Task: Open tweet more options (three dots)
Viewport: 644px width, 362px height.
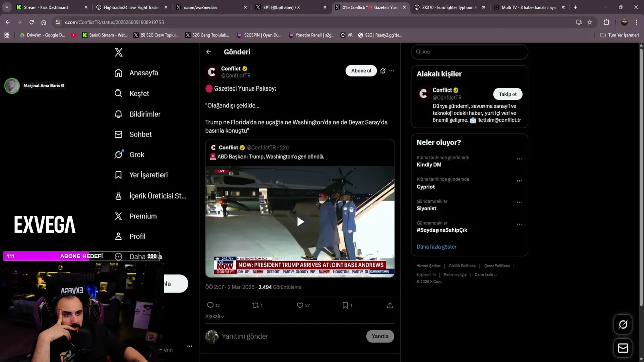Action: 392,71
